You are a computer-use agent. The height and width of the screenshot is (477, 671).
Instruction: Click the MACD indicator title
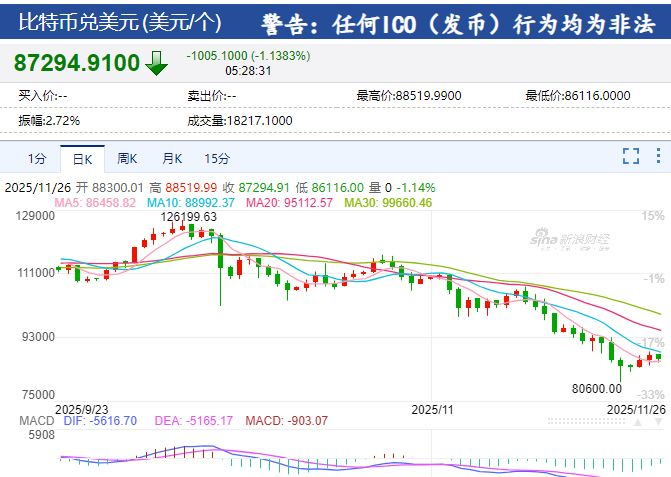(x=37, y=421)
